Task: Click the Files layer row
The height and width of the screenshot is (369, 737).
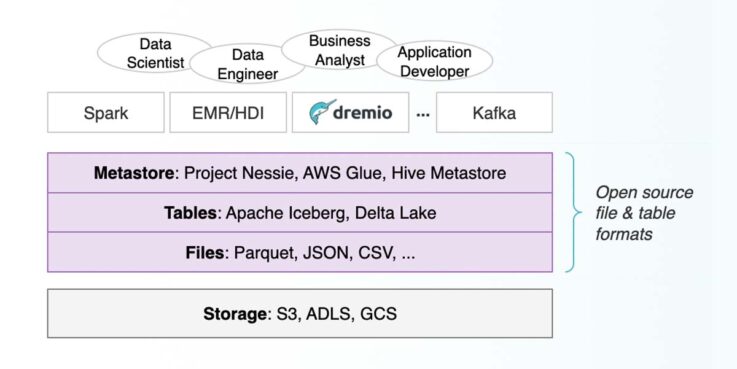Action: click(x=300, y=252)
